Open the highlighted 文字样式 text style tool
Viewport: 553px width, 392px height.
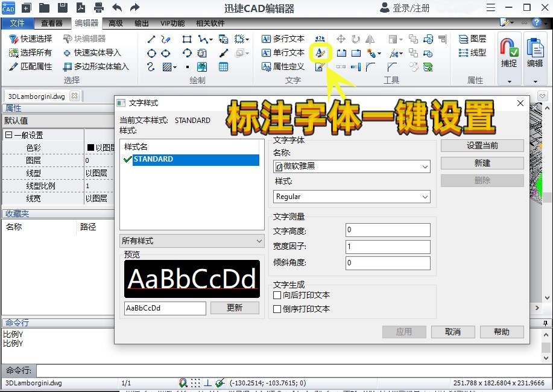coord(321,53)
